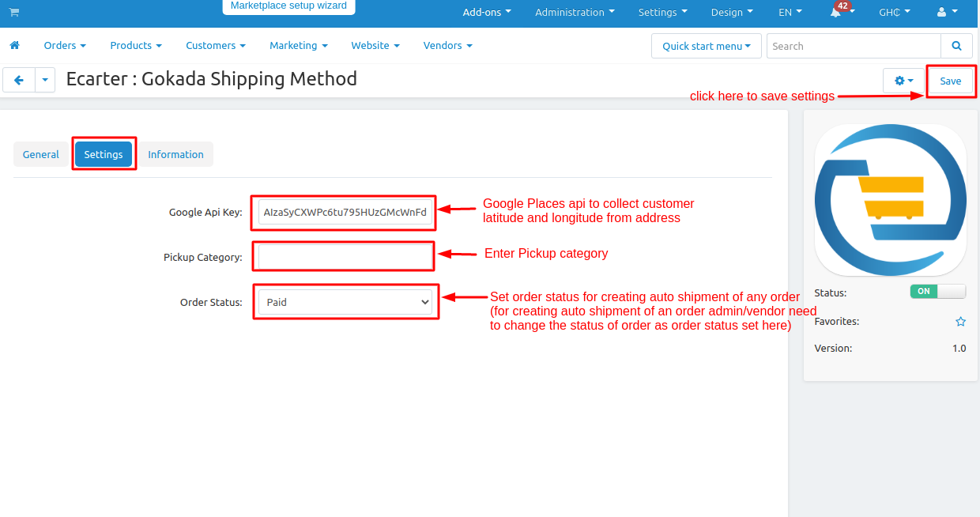This screenshot has width=980, height=517.
Task: Click the shopping cart icon in top bar
Action: coord(14,12)
